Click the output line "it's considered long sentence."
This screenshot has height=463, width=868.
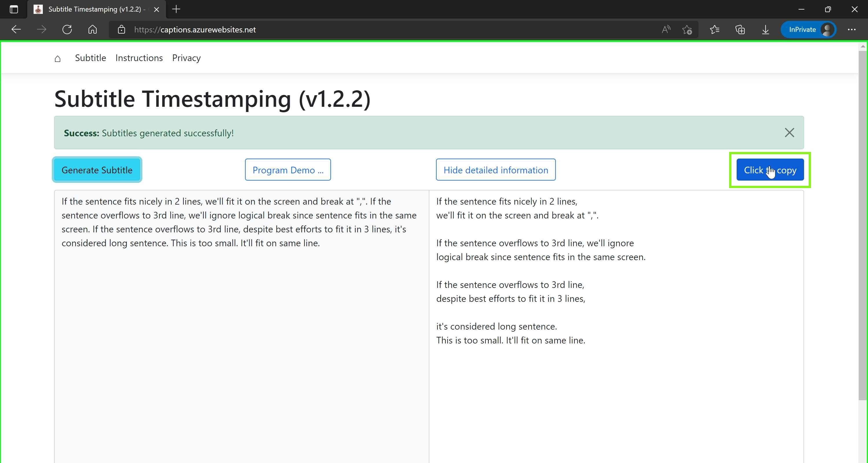pyautogui.click(x=496, y=326)
